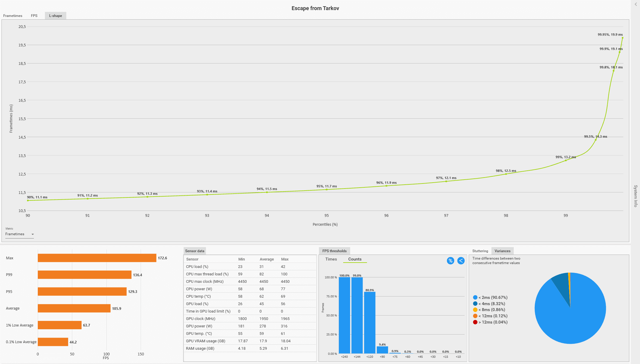Open the Stuttering tab

pyautogui.click(x=480, y=251)
